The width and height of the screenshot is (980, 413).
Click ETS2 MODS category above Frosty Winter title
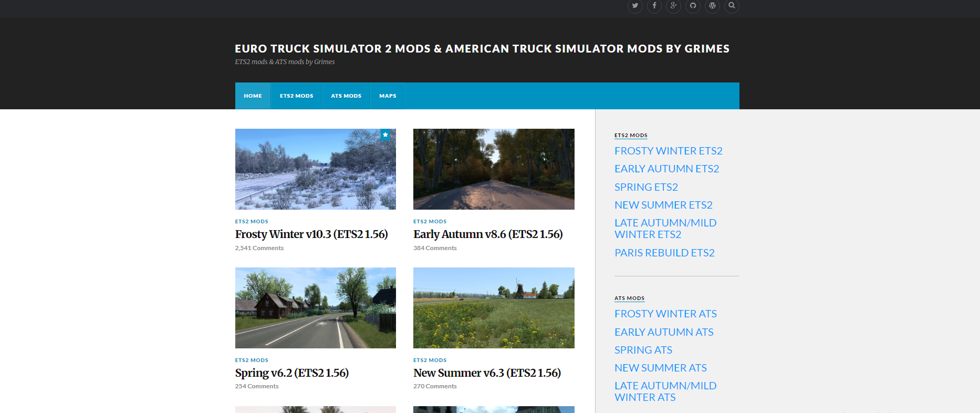(x=252, y=222)
